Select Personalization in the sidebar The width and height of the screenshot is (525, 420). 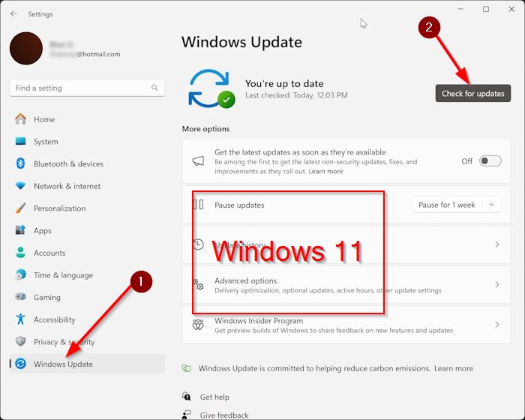[87, 208]
